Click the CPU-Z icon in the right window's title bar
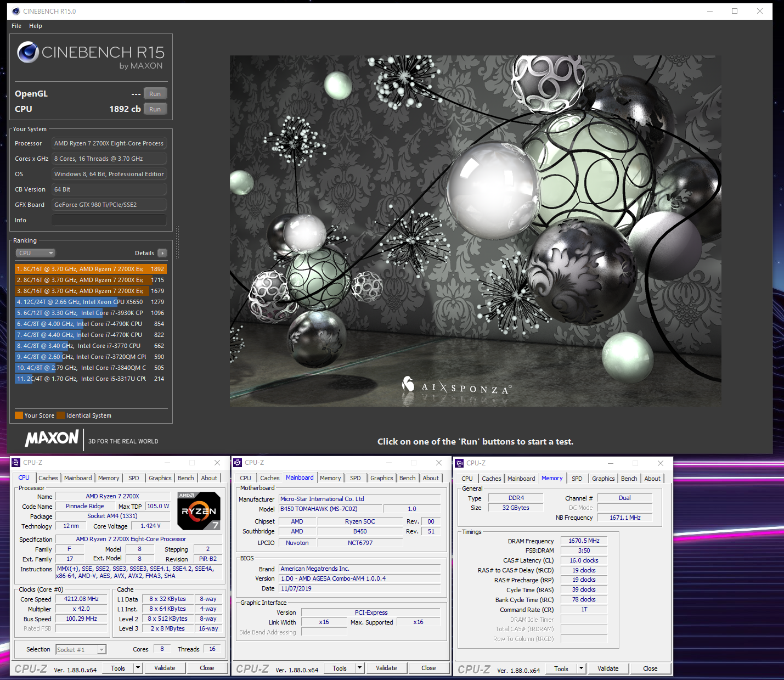 pos(460,463)
